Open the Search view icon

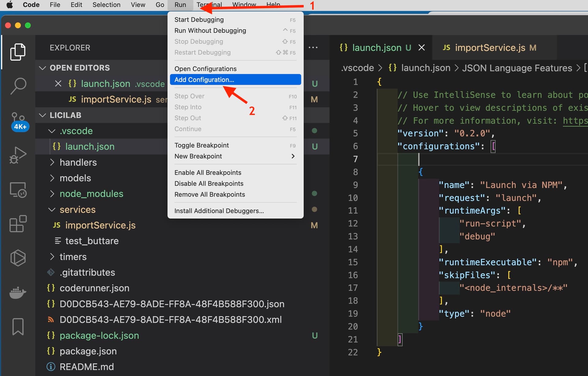point(18,86)
